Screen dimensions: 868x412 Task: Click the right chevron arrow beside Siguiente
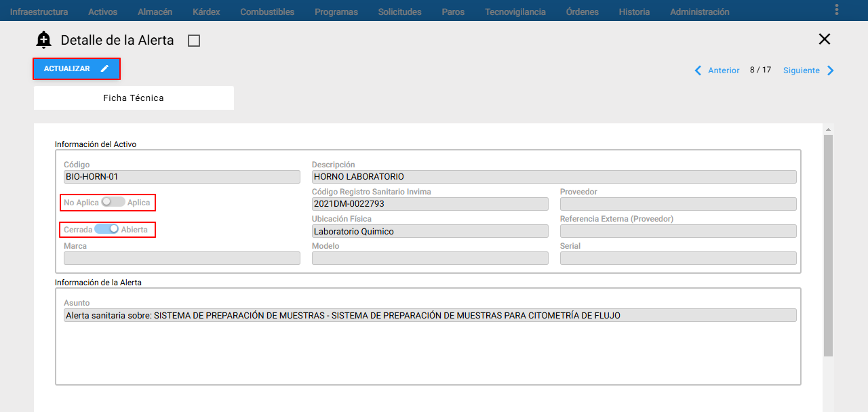(831, 70)
